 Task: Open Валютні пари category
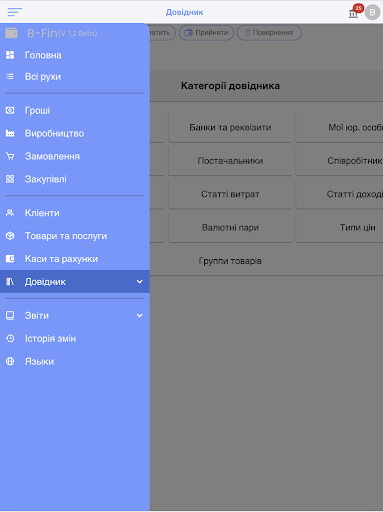tap(230, 227)
